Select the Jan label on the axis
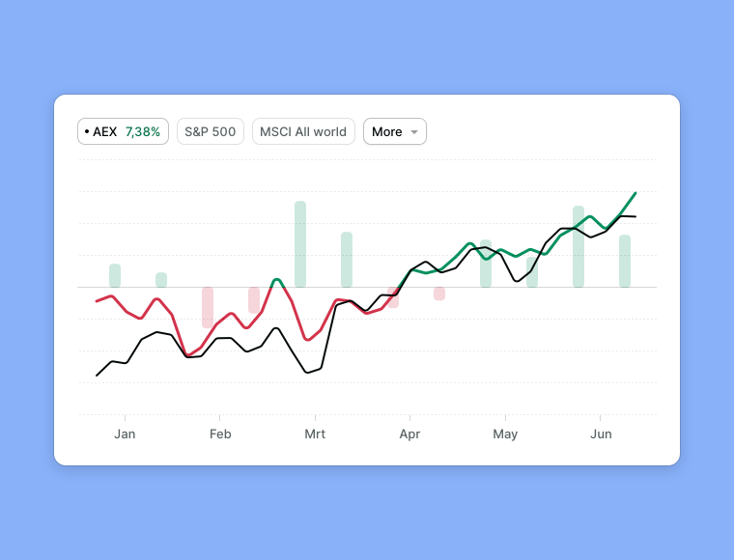This screenshot has height=560, width=734. coord(125,434)
